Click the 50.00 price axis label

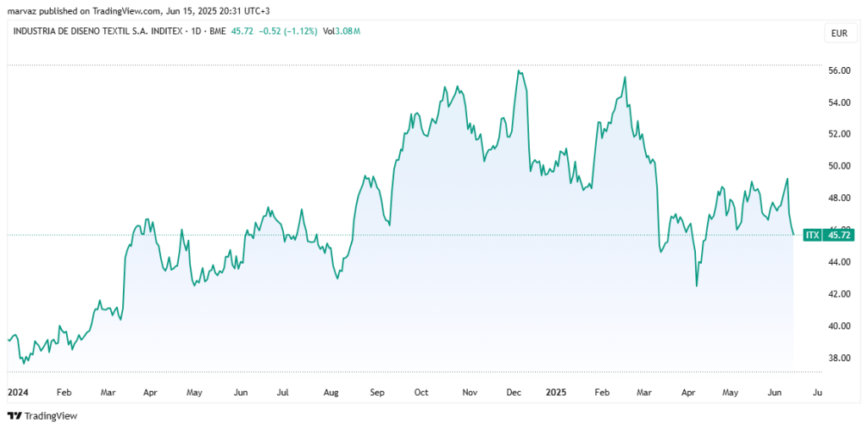tap(839, 166)
